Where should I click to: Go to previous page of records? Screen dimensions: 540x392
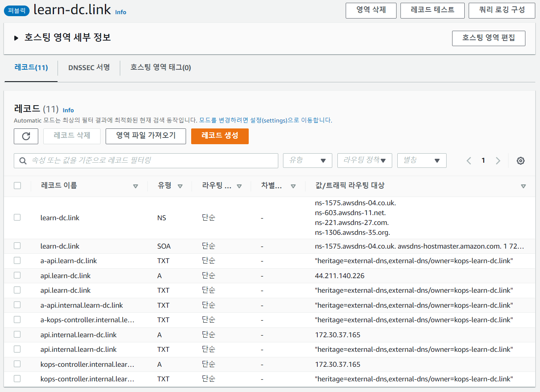coord(469,161)
